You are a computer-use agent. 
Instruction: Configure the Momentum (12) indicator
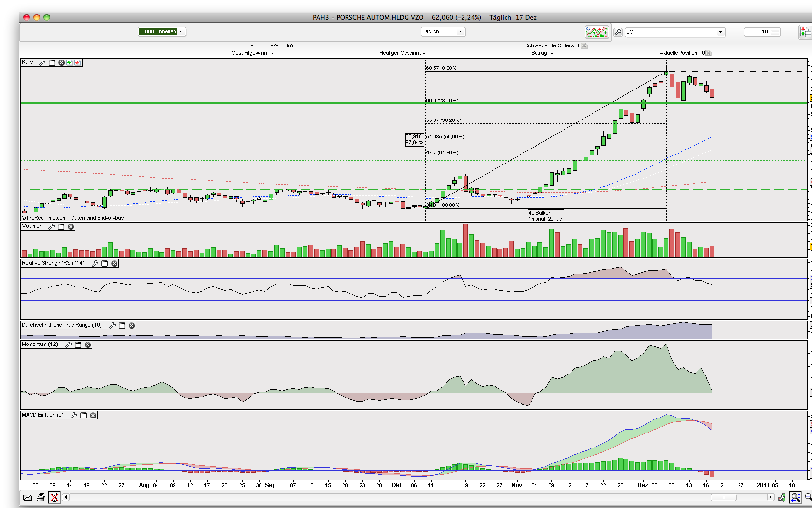[69, 344]
